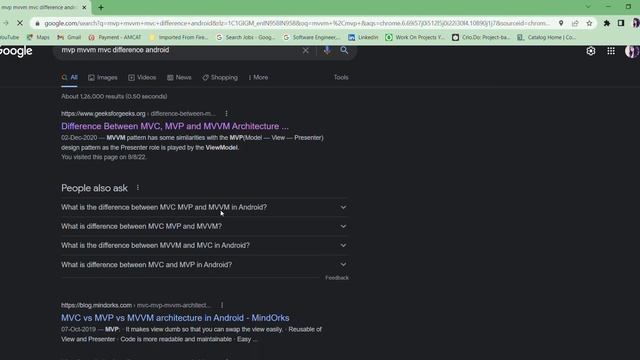Switch to the Images tab
Viewport: 640px width, 360px height.
click(x=103, y=77)
